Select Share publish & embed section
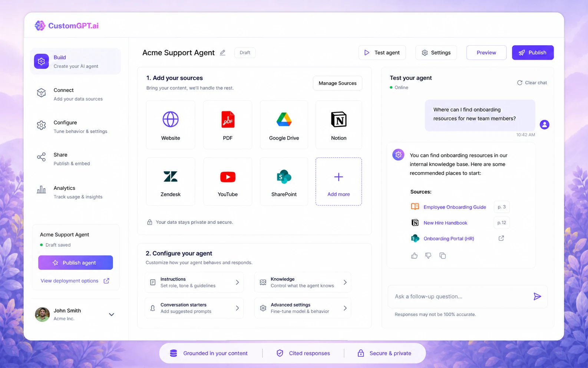This screenshot has height=368, width=588. point(75,159)
